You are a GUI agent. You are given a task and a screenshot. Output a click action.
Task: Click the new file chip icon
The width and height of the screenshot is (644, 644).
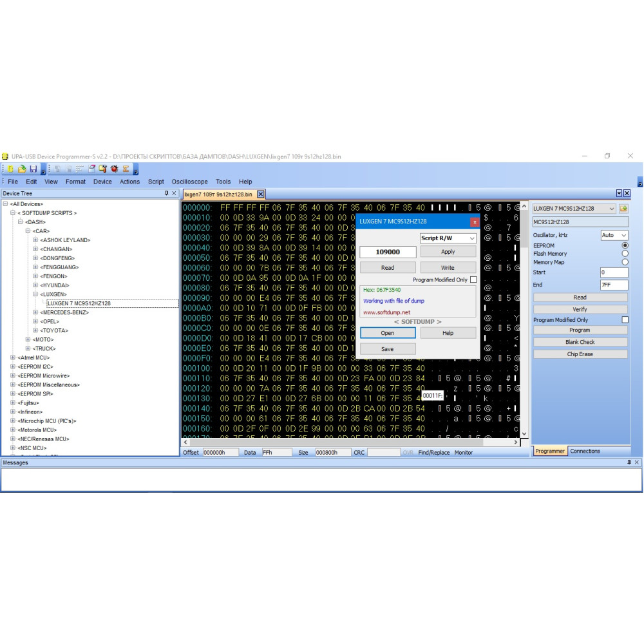10,169
